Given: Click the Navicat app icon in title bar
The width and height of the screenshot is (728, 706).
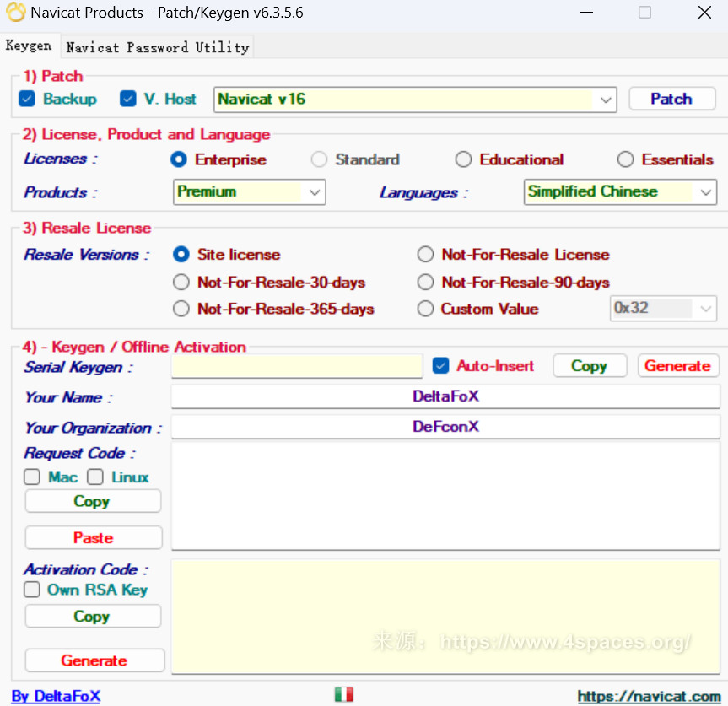Looking at the screenshot, I should pyautogui.click(x=15, y=13).
